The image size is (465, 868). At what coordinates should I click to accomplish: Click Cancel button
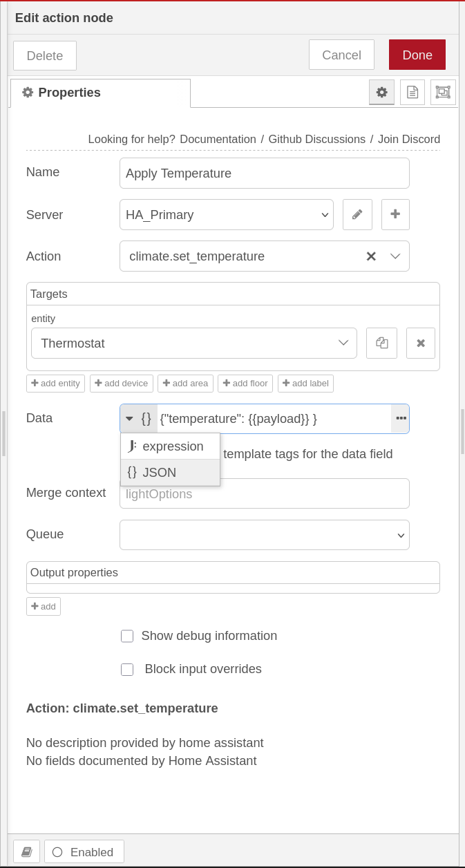point(341,55)
